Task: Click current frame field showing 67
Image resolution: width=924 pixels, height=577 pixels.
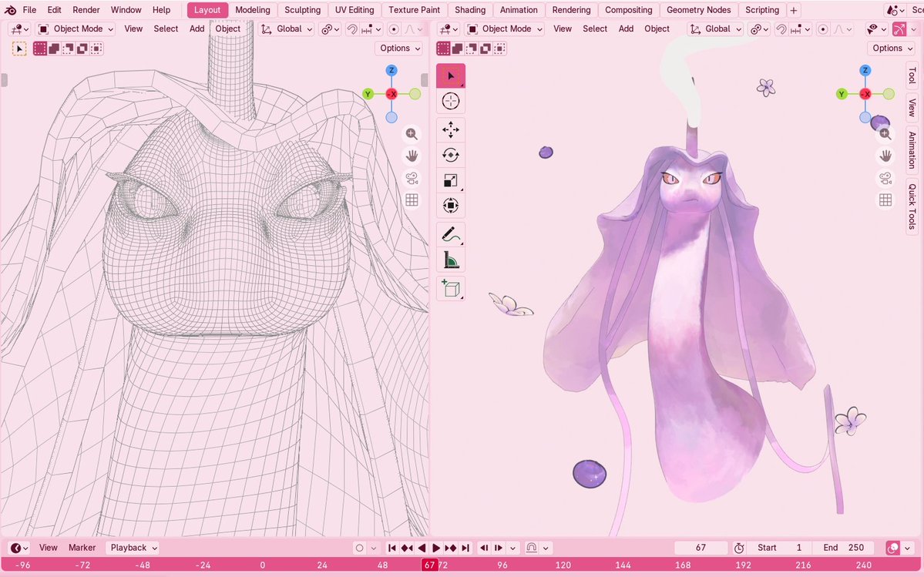Action: click(x=701, y=548)
